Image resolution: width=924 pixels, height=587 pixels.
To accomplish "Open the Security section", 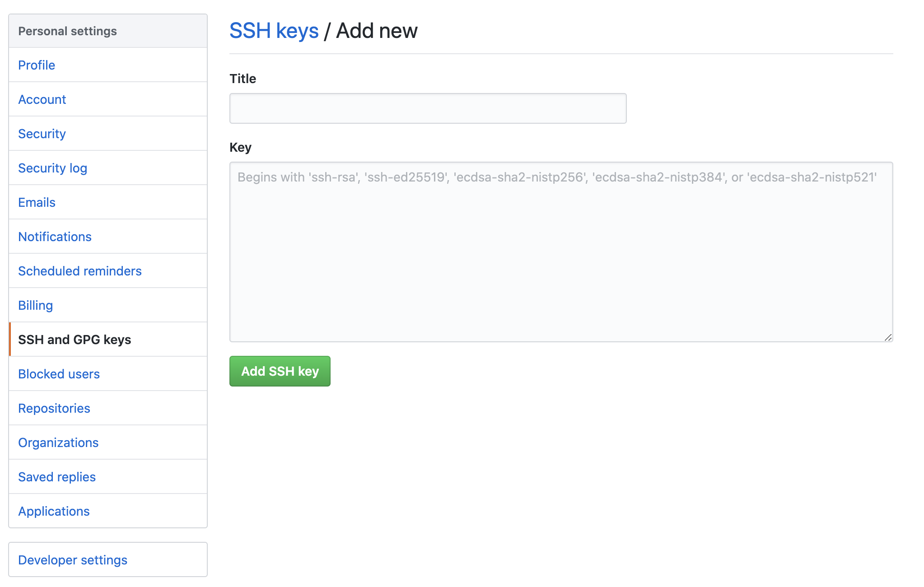I will click(42, 134).
